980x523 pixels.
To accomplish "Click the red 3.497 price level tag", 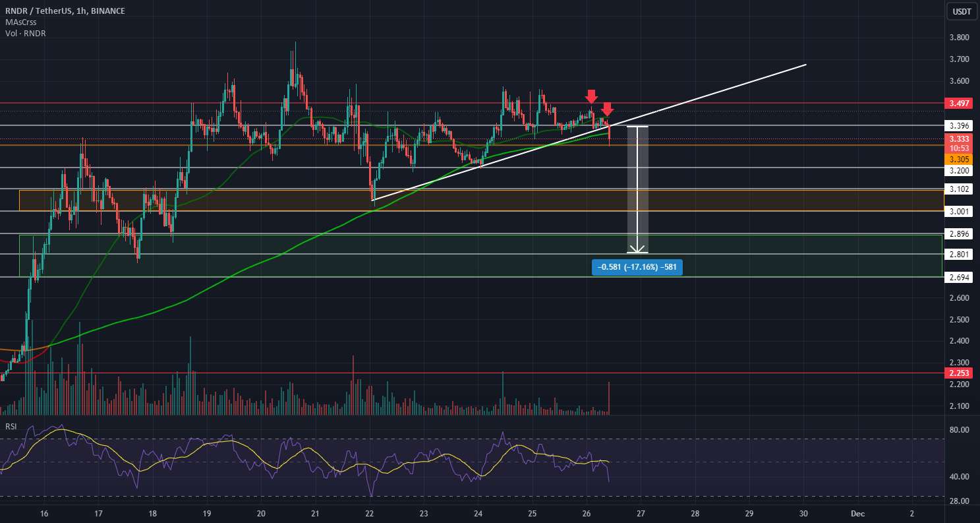I will 960,104.
